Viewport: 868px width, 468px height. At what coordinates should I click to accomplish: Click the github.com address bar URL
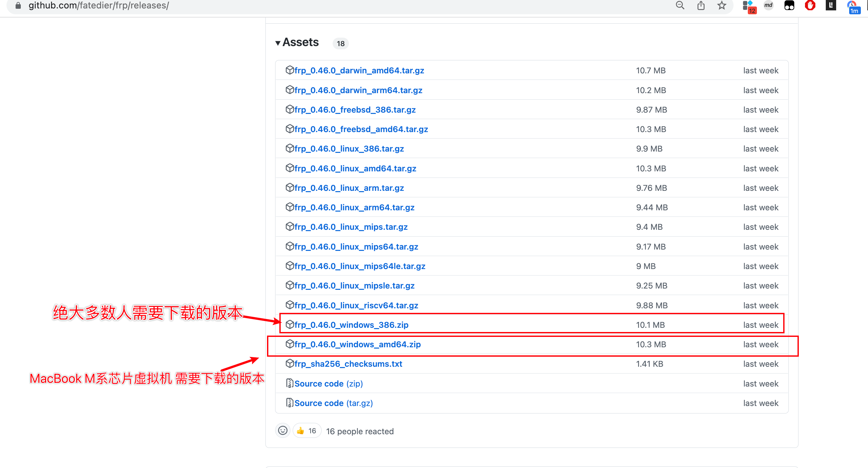tap(98, 6)
